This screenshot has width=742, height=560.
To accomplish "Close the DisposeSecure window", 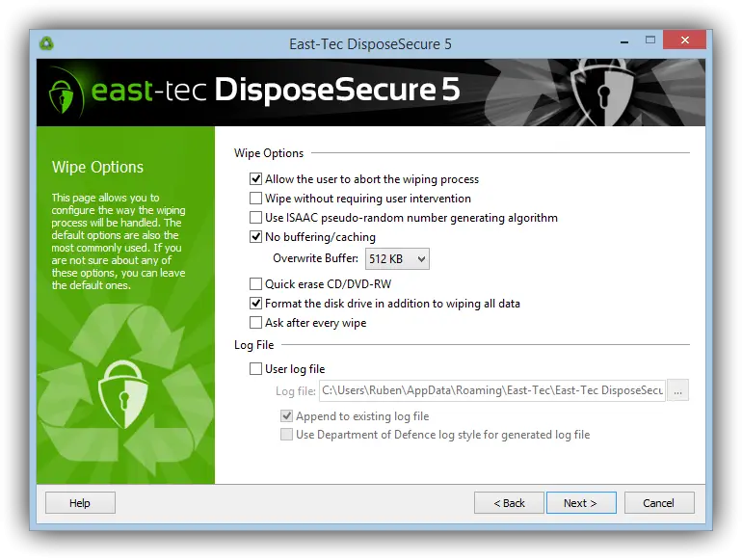I will point(685,40).
